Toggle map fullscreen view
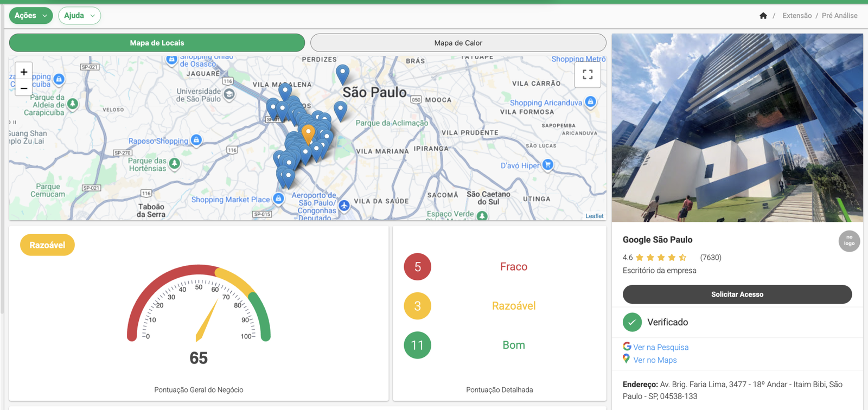 click(x=588, y=75)
